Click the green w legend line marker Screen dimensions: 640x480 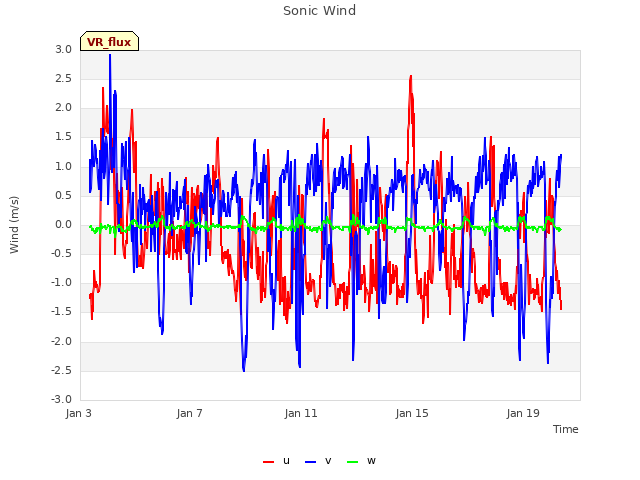(352, 462)
